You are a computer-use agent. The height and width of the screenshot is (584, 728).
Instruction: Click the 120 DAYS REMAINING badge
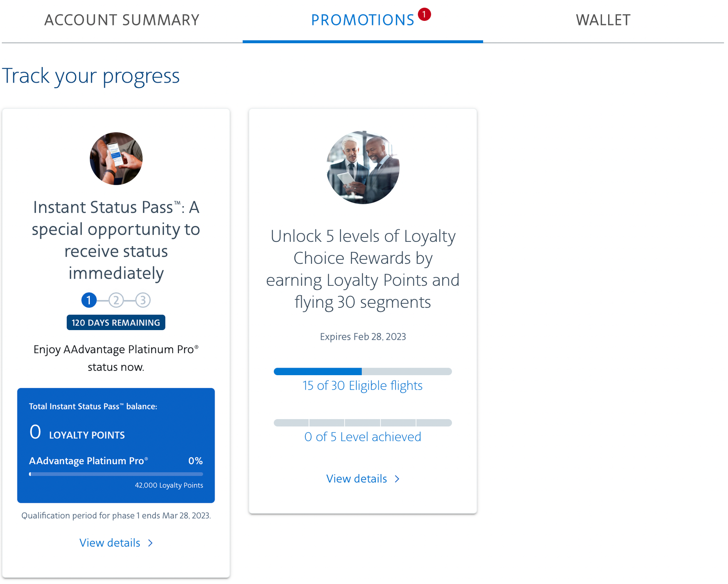[x=116, y=323]
